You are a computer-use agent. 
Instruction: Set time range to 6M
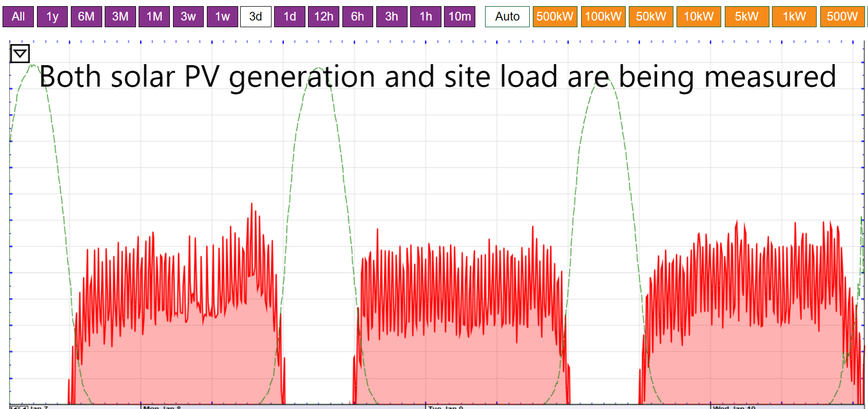coord(86,16)
